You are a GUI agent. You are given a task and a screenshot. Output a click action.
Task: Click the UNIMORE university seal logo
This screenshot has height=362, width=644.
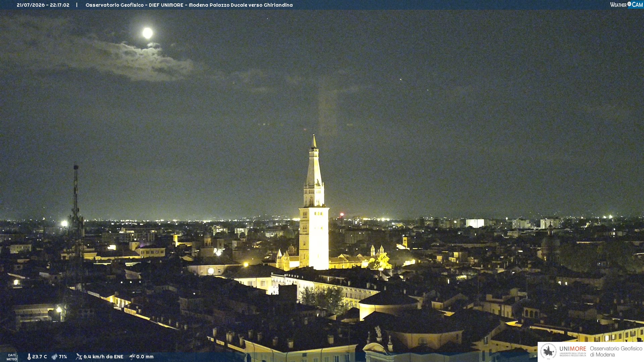tap(548, 352)
